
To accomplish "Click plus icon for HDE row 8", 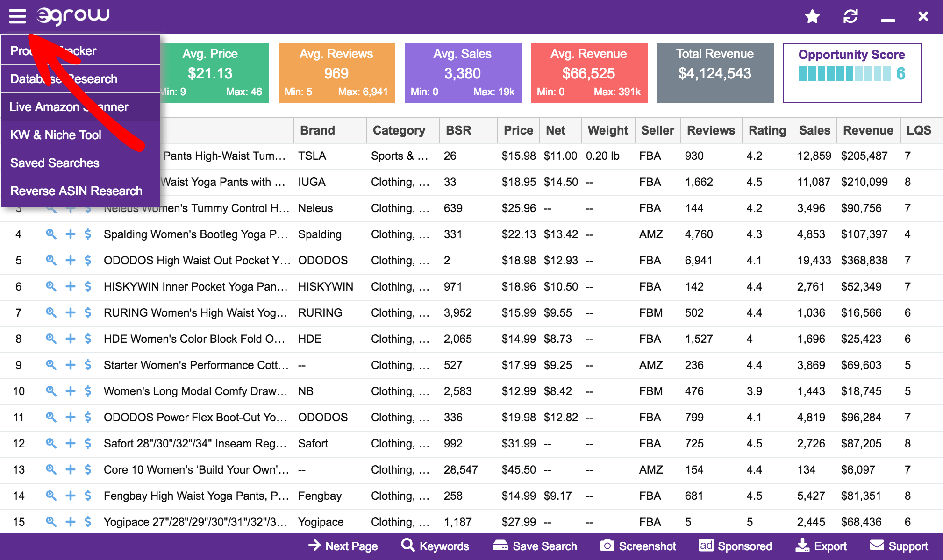I will 70,339.
